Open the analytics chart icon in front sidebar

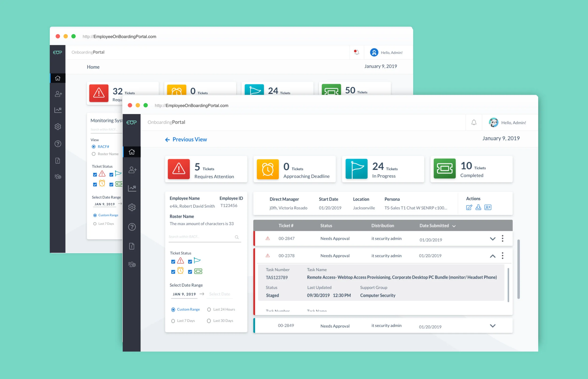point(132,189)
